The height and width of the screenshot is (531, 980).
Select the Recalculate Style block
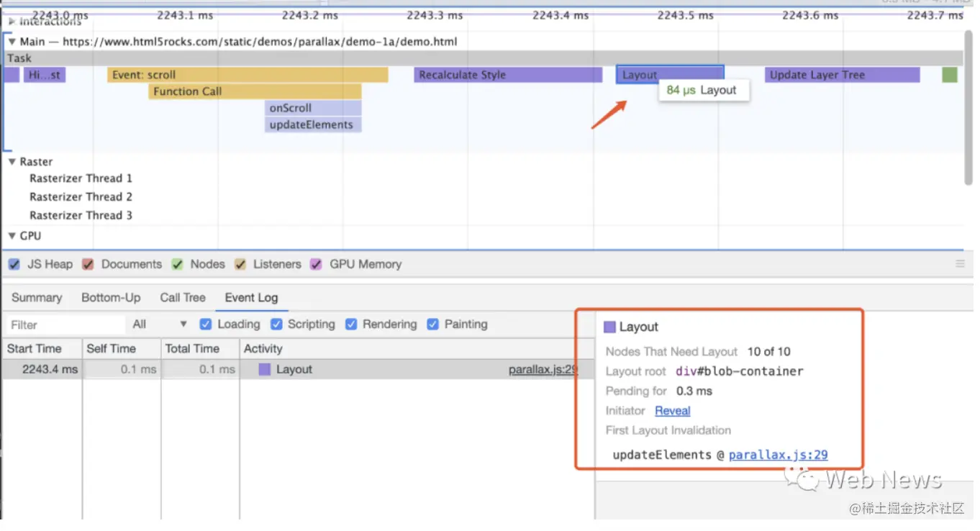point(508,75)
